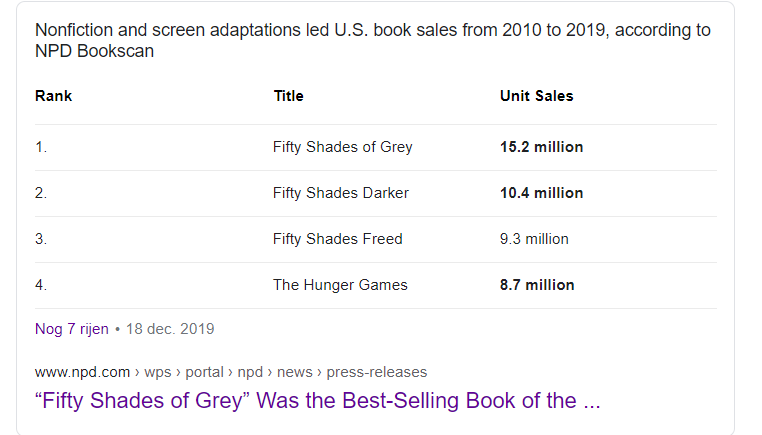The image size is (762, 435).
Task: Select the Rank column header
Action: 53,96
